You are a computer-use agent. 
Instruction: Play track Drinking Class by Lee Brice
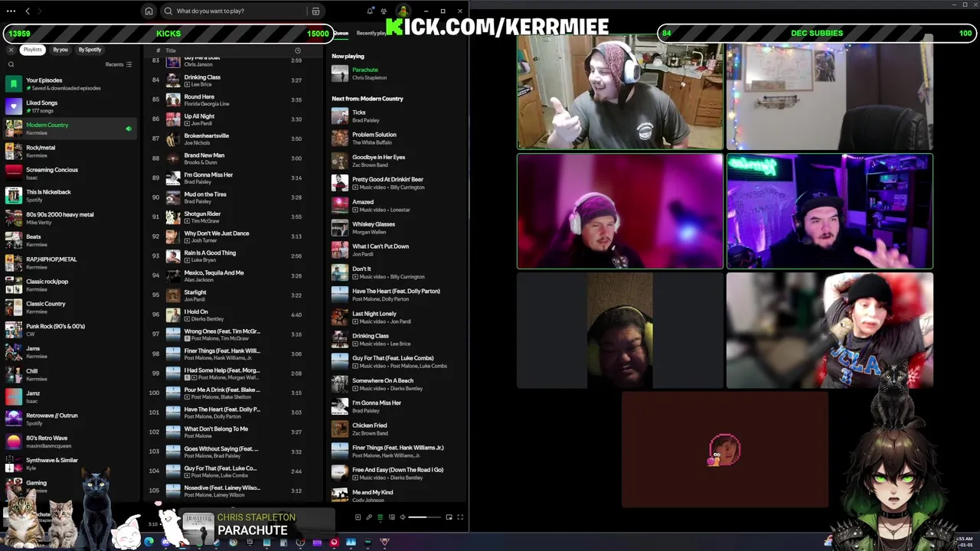(x=234, y=80)
